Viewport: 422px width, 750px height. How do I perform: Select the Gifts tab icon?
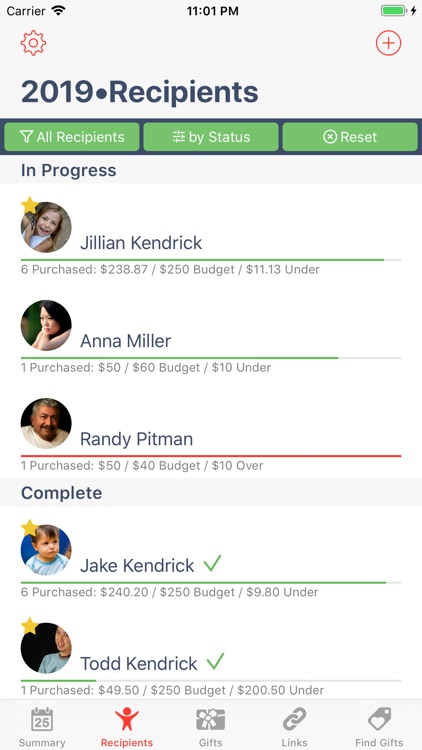point(211,720)
